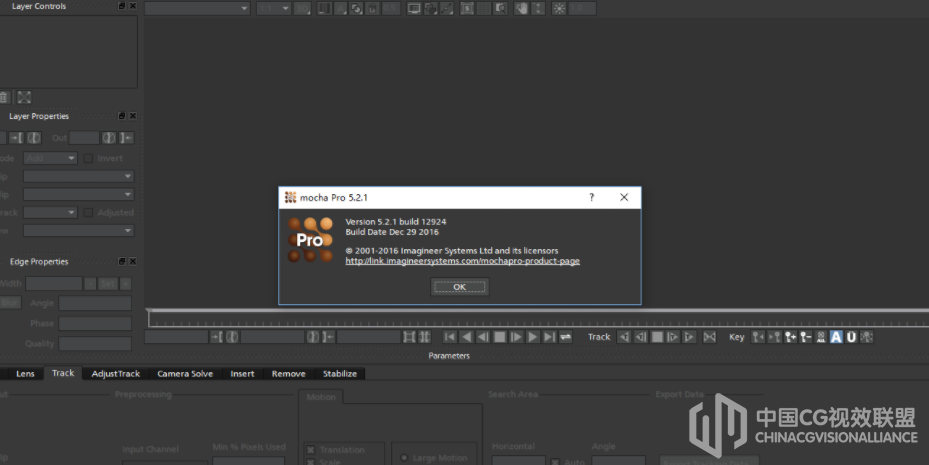Toggle the playback loop mode icon
This screenshot has height=465, width=929.
tap(566, 337)
